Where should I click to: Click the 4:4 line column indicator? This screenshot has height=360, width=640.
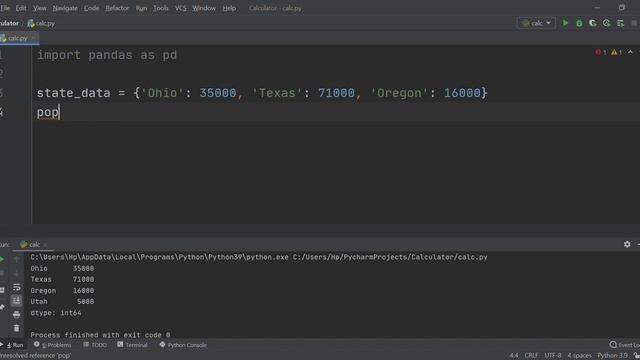click(x=513, y=356)
